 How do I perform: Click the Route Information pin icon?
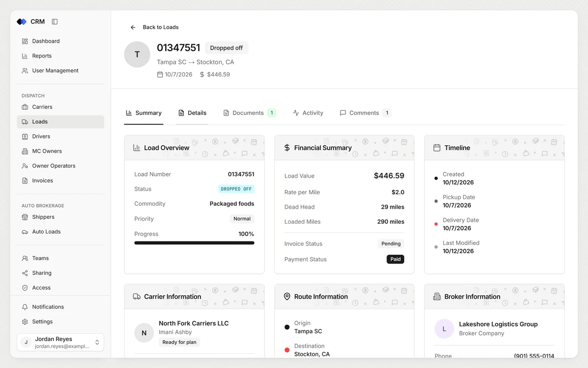point(287,297)
